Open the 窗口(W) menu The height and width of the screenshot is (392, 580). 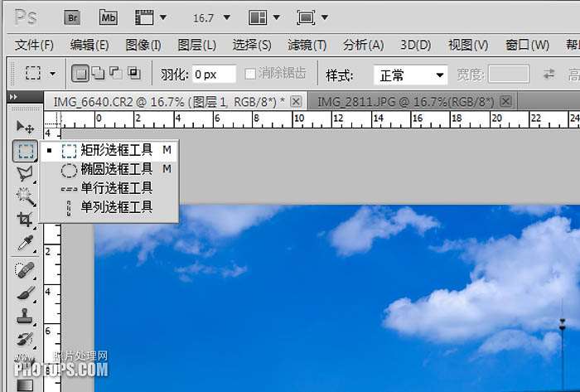tap(527, 45)
